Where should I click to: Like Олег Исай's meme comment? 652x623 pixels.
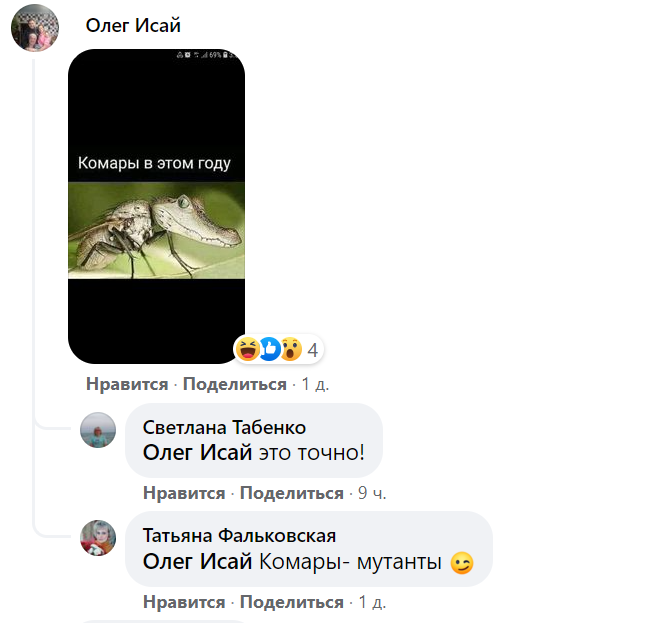(x=127, y=384)
